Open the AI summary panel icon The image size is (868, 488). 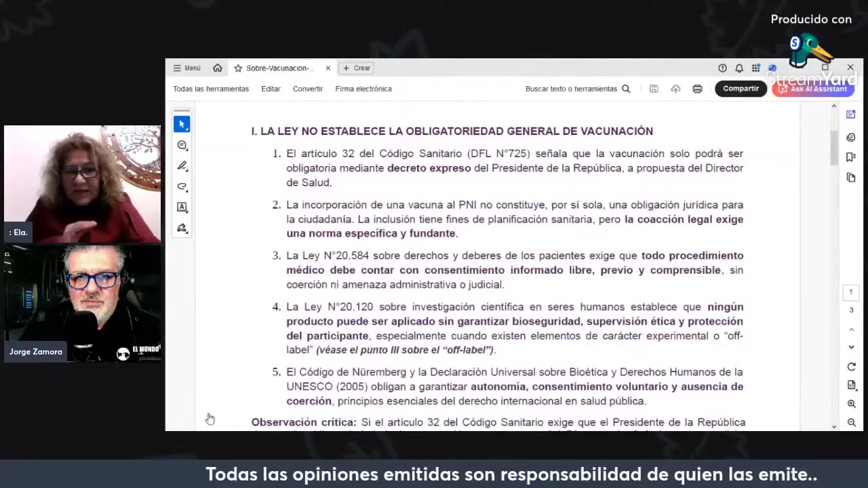[851, 115]
